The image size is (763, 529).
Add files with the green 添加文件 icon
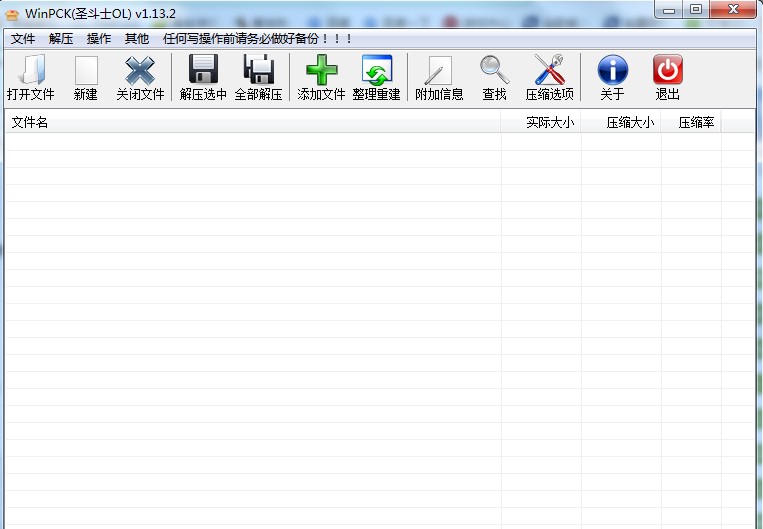321,78
